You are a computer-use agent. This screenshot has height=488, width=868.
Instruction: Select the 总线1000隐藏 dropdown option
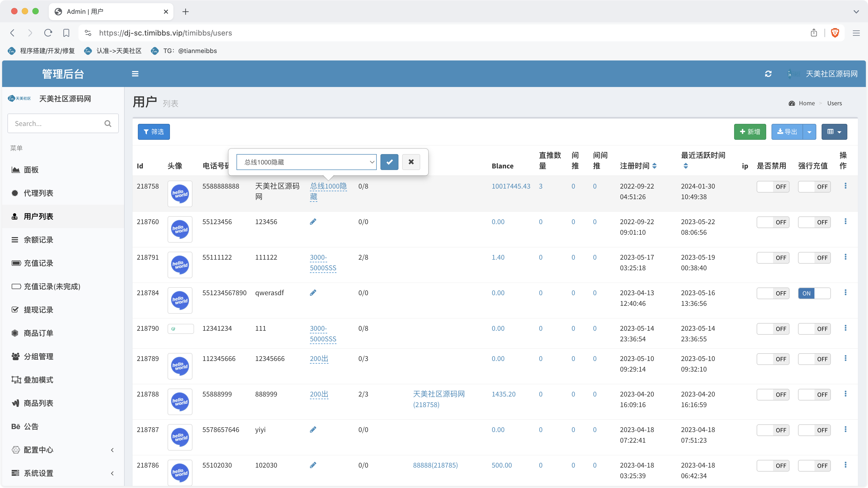pyautogui.click(x=306, y=162)
